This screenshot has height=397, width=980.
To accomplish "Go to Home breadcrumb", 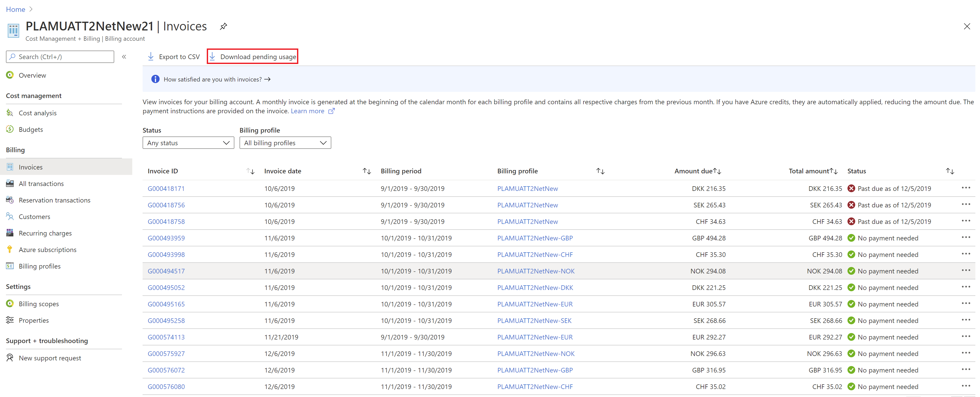I will (x=15, y=9).
